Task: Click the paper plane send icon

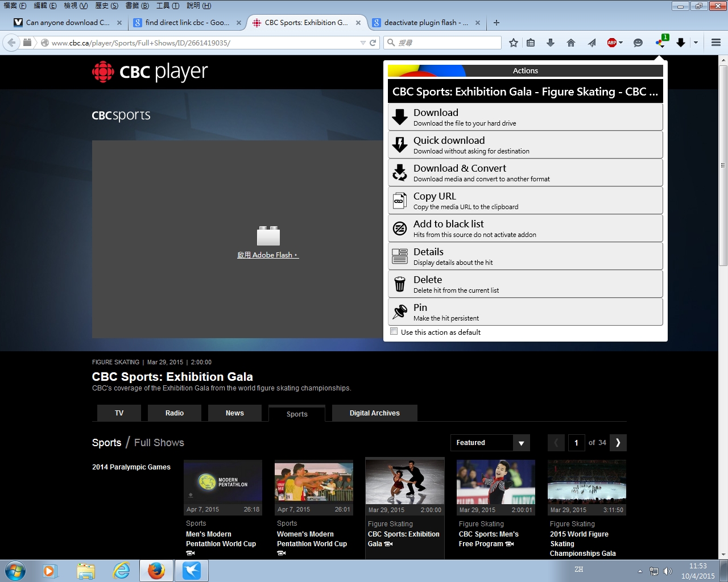Action: point(592,43)
